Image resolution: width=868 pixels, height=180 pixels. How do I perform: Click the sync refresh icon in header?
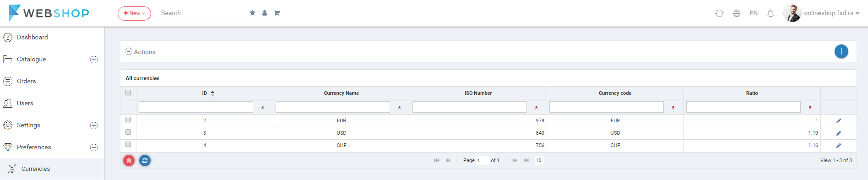(x=719, y=13)
